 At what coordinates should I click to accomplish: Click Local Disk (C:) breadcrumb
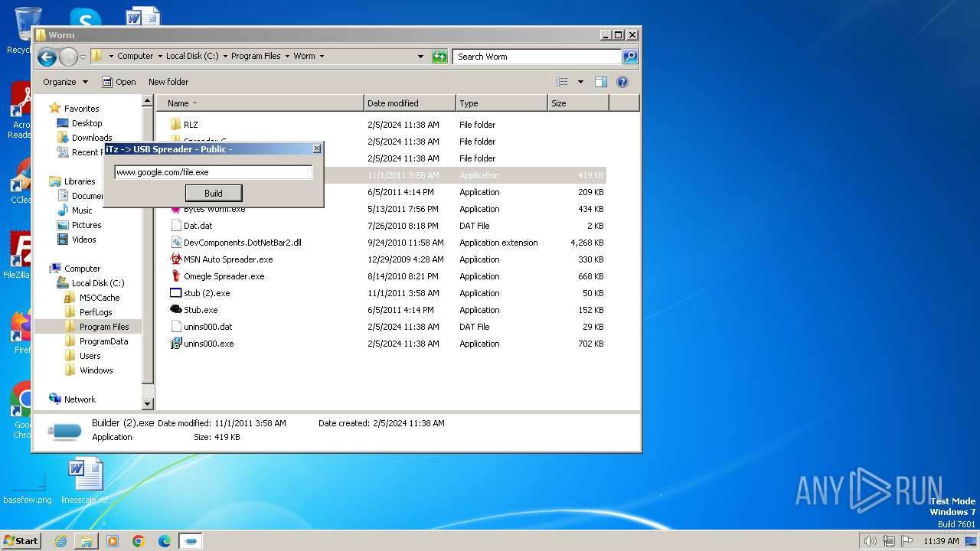192,57
